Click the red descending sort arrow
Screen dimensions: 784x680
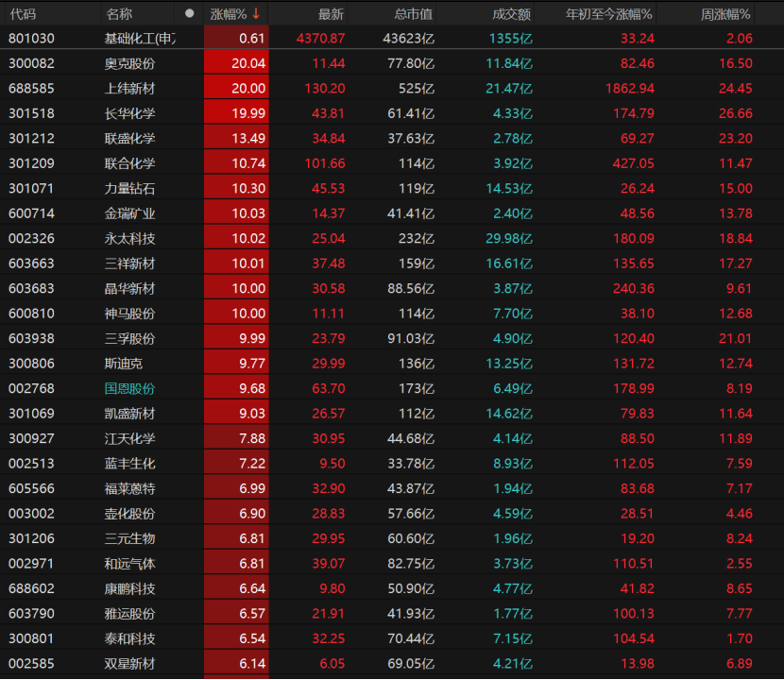[x=256, y=13]
